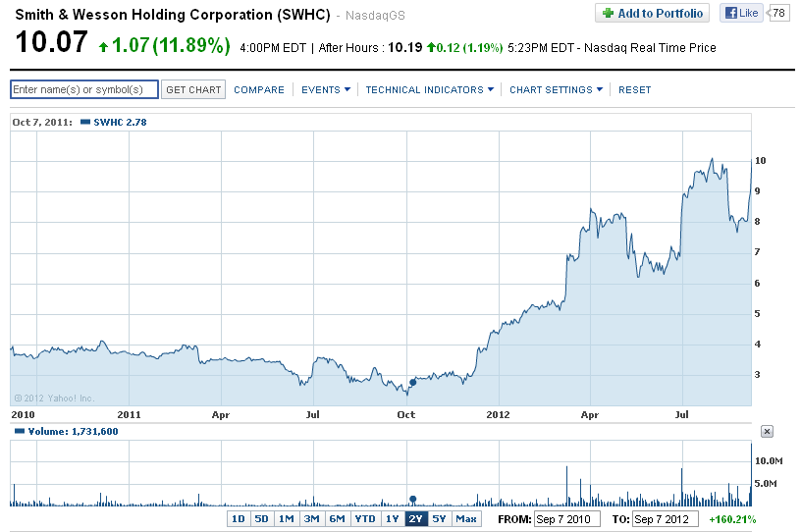The image size is (801, 532).
Task: Click the SWHC series legend color swatch
Action: pos(85,122)
